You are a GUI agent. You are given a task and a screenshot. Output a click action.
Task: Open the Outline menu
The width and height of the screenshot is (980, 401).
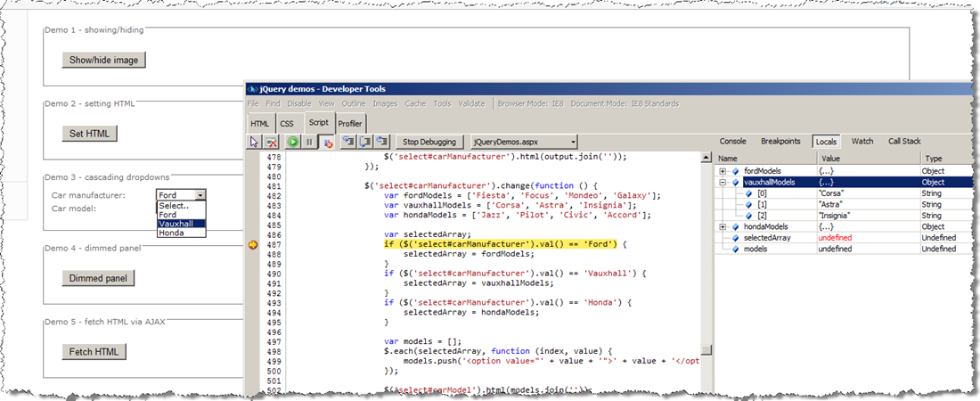point(354,103)
